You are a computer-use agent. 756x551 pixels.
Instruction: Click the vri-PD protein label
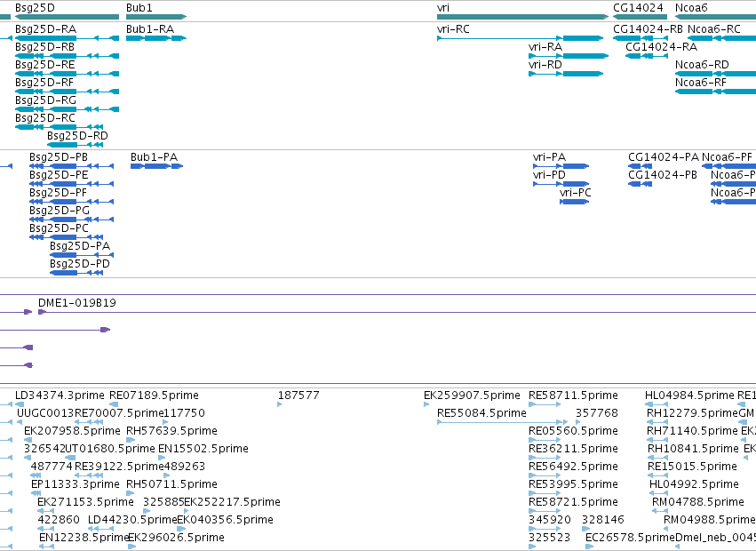point(549,175)
